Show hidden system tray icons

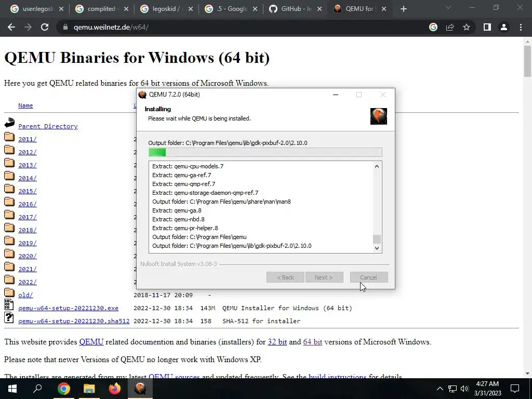click(440, 389)
